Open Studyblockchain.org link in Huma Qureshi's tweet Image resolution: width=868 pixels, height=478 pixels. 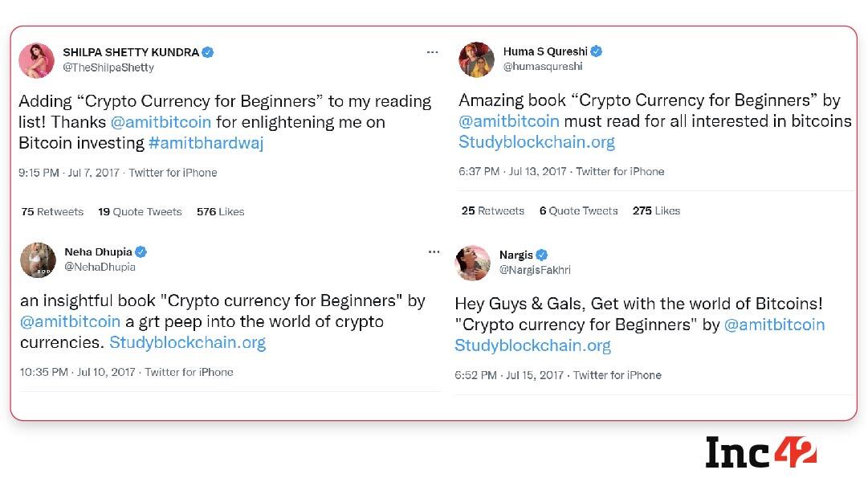point(536,142)
